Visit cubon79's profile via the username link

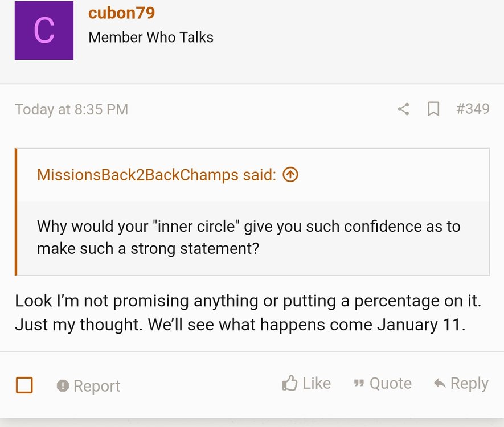click(x=121, y=13)
